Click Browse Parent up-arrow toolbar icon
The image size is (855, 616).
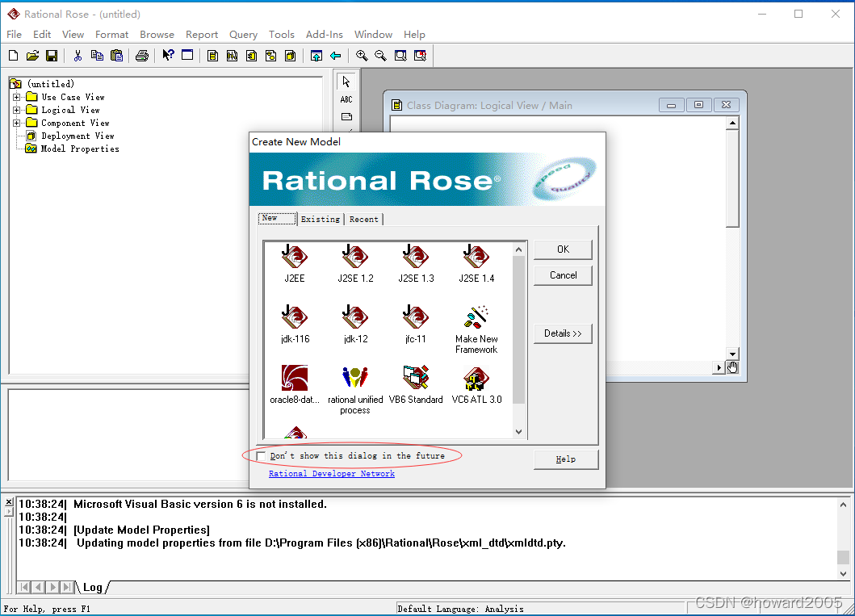coord(316,55)
